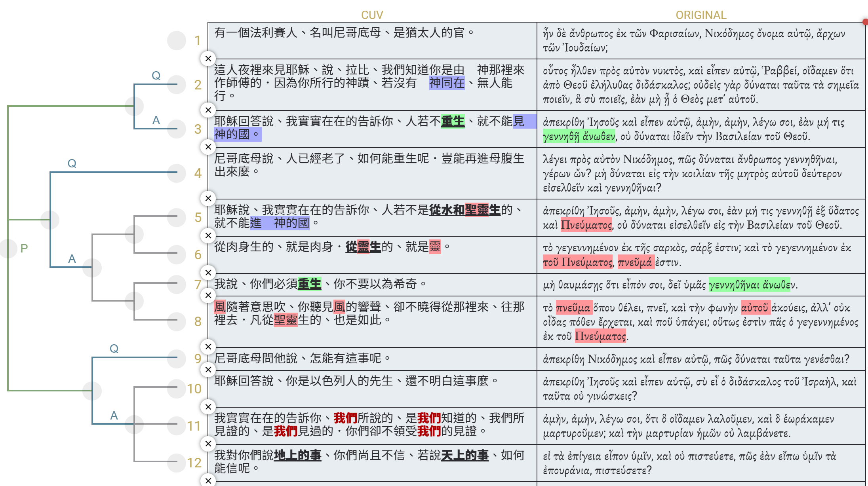Screen dimensions: 868x486
Task: Click the X button below verse 12
Action: tap(208, 480)
